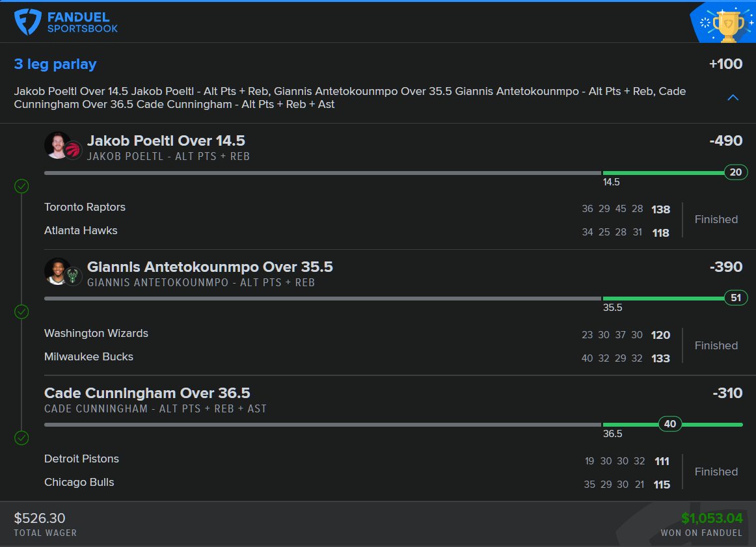Click the 14.5 threshold label
The width and height of the screenshot is (756, 547).
612,182
